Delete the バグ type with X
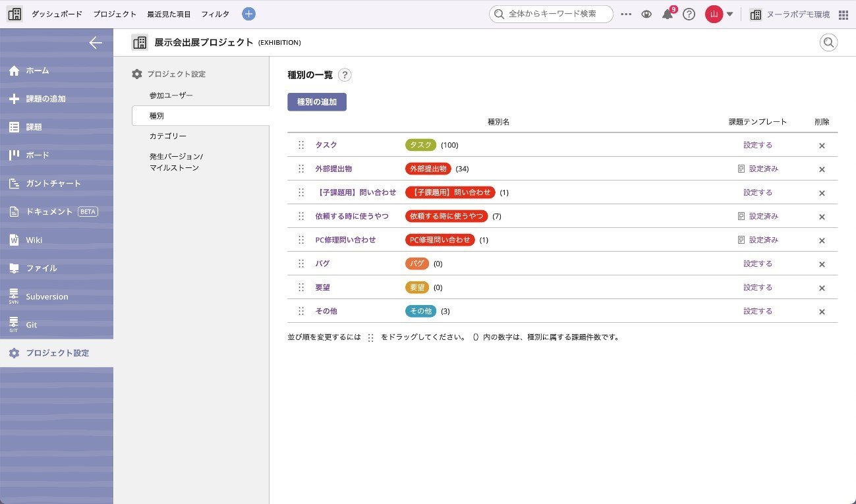856x504 pixels. pyautogui.click(x=822, y=264)
